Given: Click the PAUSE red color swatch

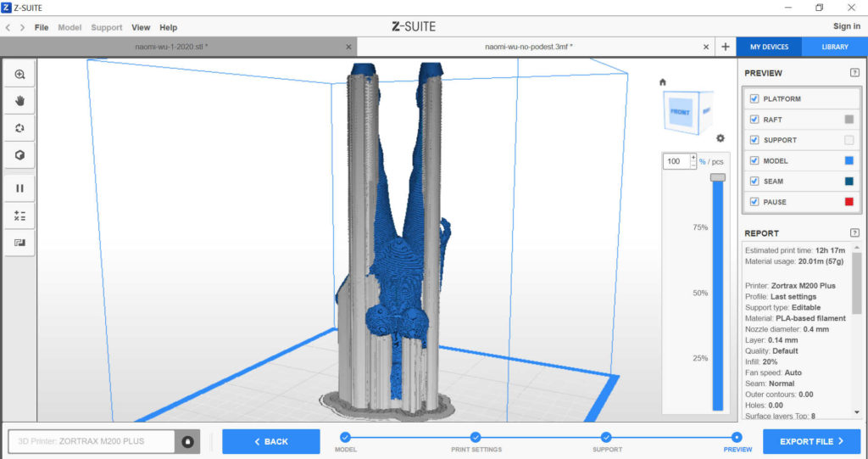Looking at the screenshot, I should [x=849, y=202].
